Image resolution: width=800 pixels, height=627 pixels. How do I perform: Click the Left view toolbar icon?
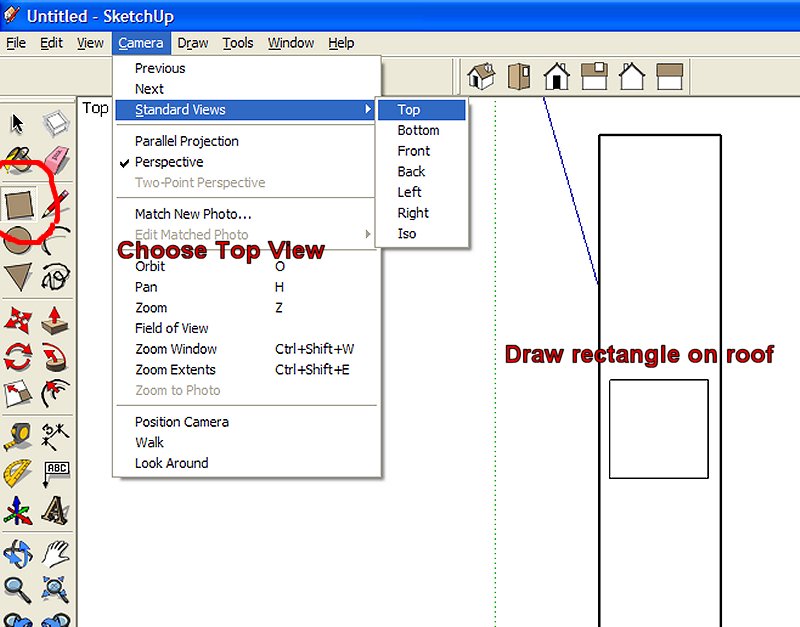(669, 77)
